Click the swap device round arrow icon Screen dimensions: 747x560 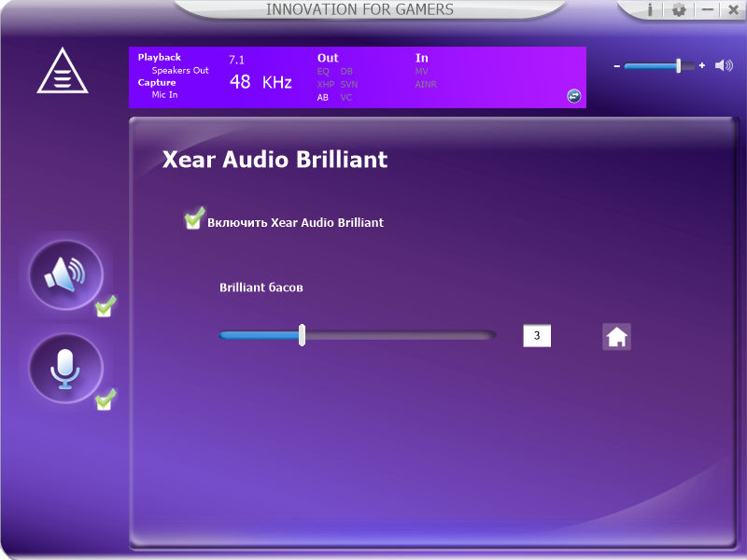(574, 96)
